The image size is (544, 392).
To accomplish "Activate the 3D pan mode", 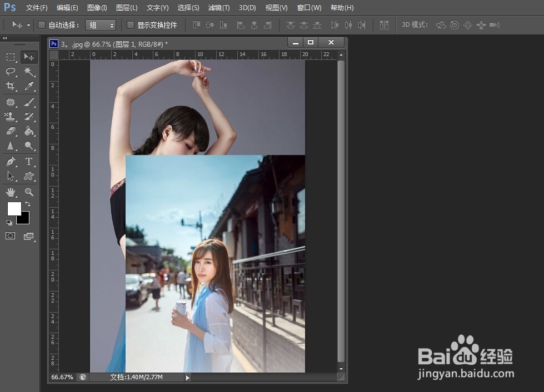I will (468, 25).
